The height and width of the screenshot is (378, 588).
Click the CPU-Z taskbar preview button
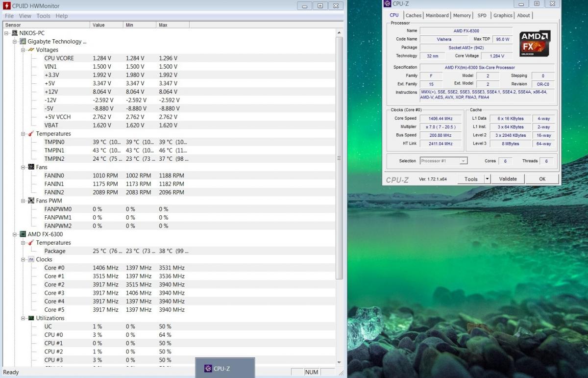point(225,368)
